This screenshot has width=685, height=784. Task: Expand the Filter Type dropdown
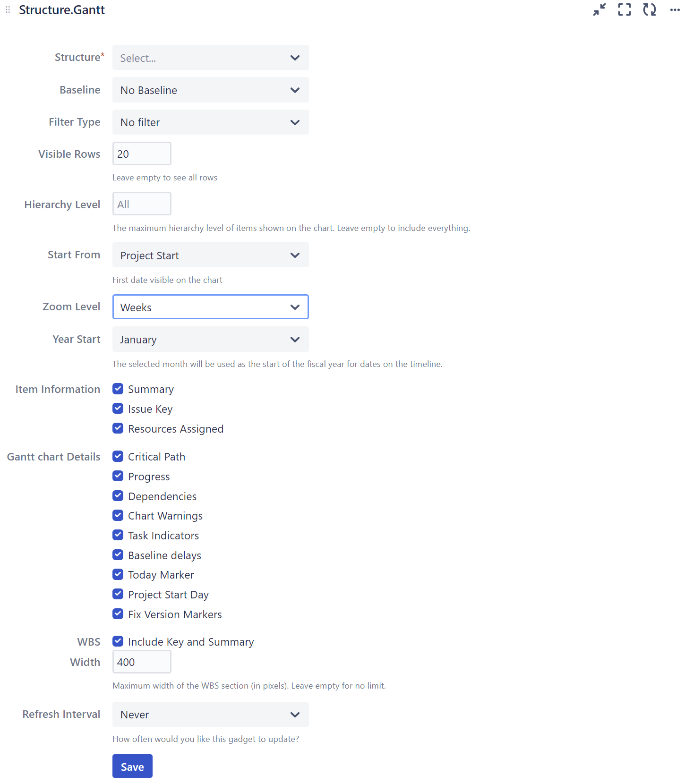pos(210,122)
